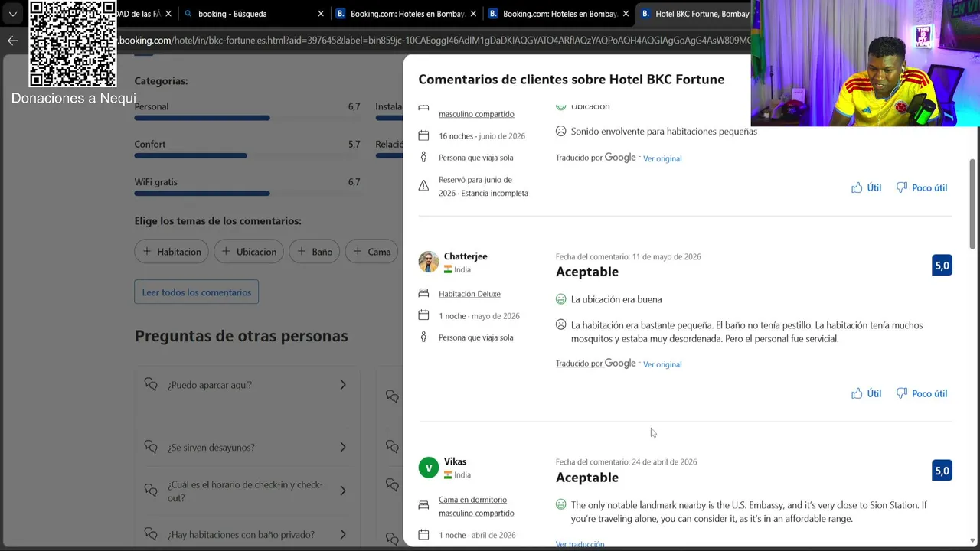
Task: Expand '¿Se sirven desayunos?' question
Action: 247,447
